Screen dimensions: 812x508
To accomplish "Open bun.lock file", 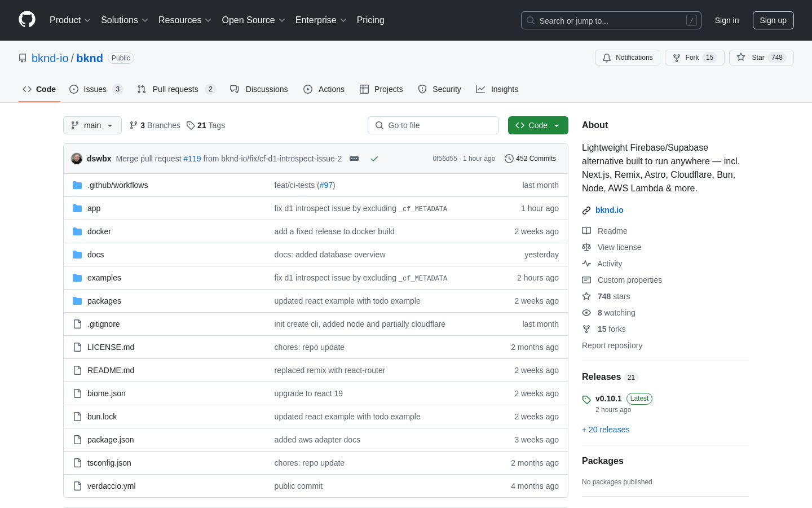I will pyautogui.click(x=102, y=417).
